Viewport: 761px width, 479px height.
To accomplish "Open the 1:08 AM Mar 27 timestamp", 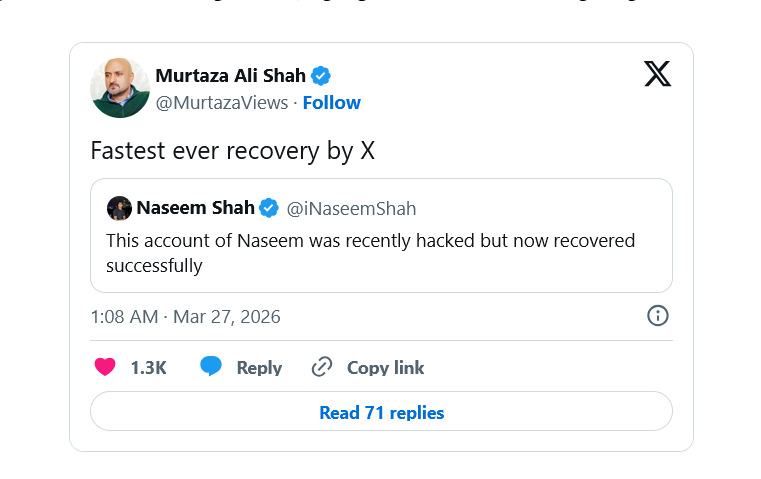I will coord(185,316).
